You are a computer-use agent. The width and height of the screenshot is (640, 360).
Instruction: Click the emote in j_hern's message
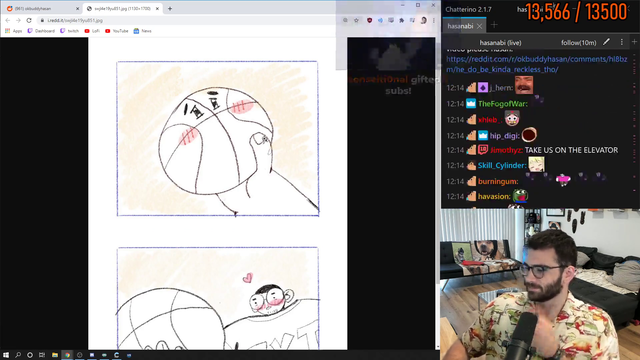pos(524,85)
